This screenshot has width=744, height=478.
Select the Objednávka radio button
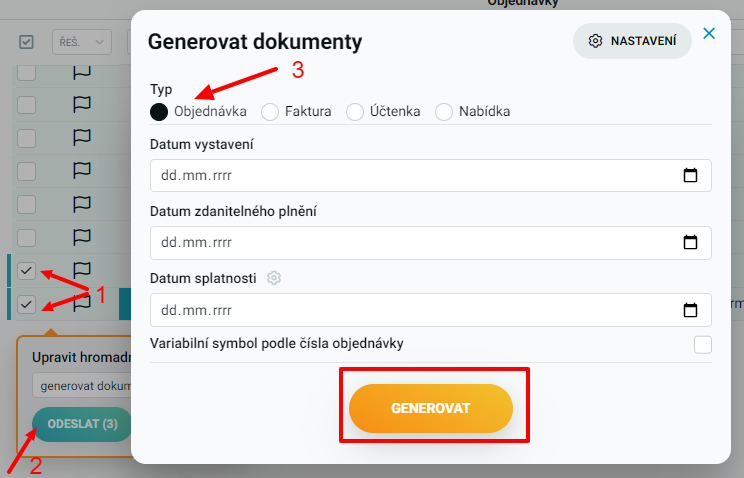pos(159,112)
